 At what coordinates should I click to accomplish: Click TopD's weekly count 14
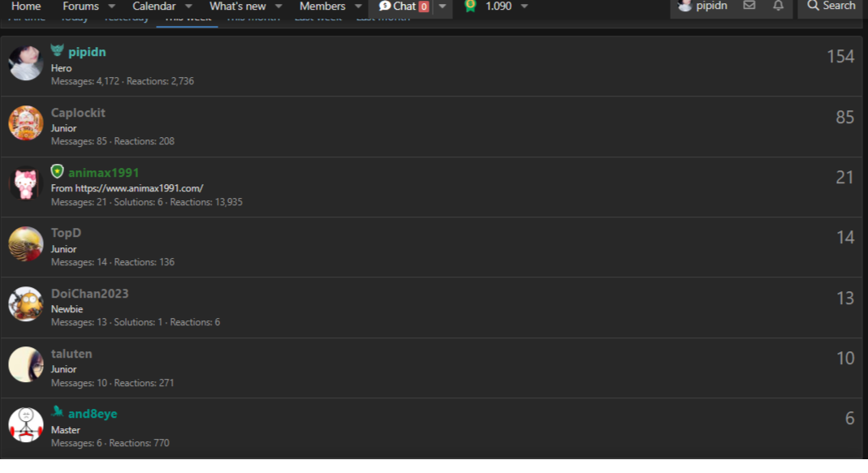[845, 238]
